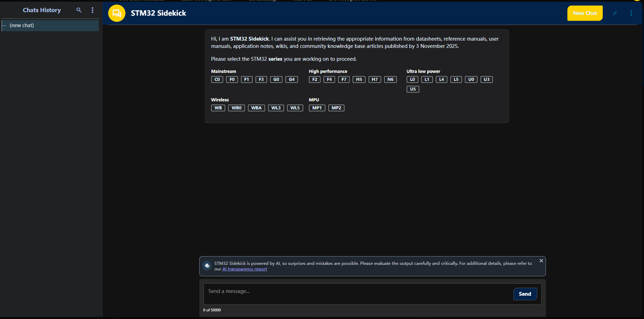
Task: Pick the H5 series
Action: click(x=359, y=79)
